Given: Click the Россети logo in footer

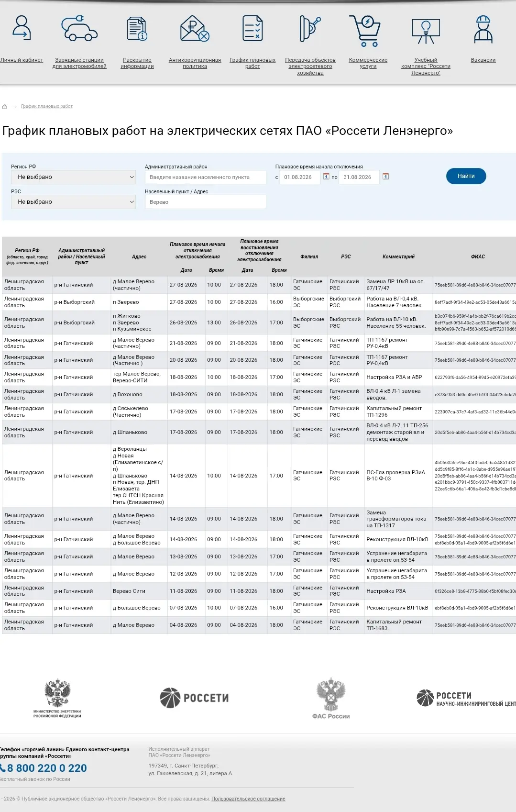Looking at the screenshot, I should 194,698.
